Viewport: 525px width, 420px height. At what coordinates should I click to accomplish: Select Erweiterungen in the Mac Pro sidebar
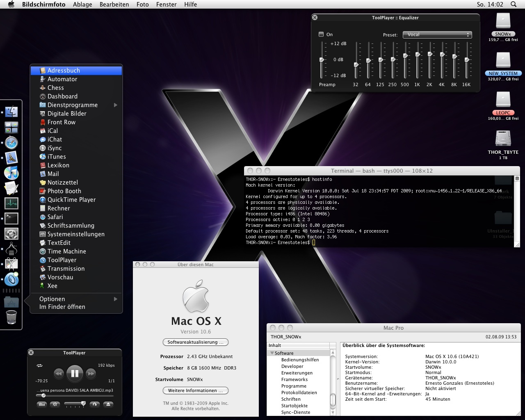click(x=297, y=373)
